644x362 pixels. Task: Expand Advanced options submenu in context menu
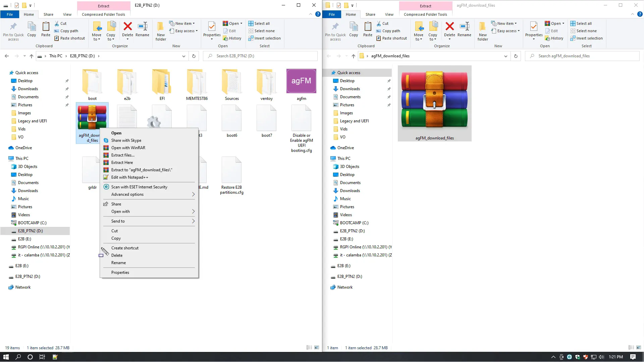coord(149,194)
